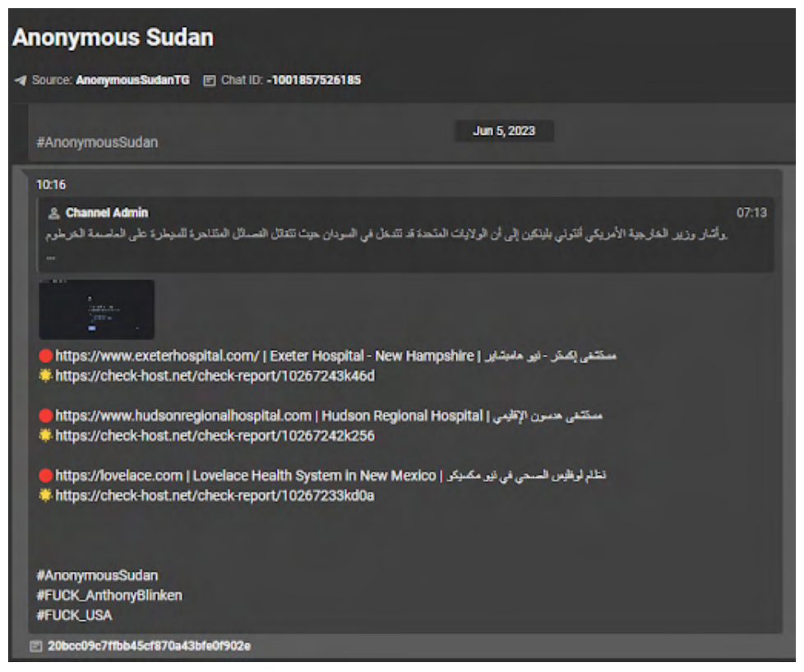Click sun icon beside check-report 10267242k256
Image resolution: width=804 pixels, height=672 pixels.
(46, 435)
